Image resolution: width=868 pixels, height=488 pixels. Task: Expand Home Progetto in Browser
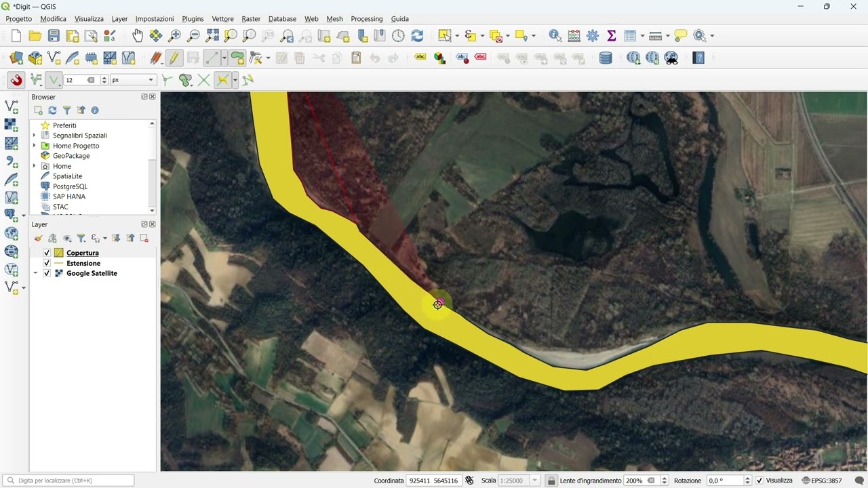(x=35, y=146)
